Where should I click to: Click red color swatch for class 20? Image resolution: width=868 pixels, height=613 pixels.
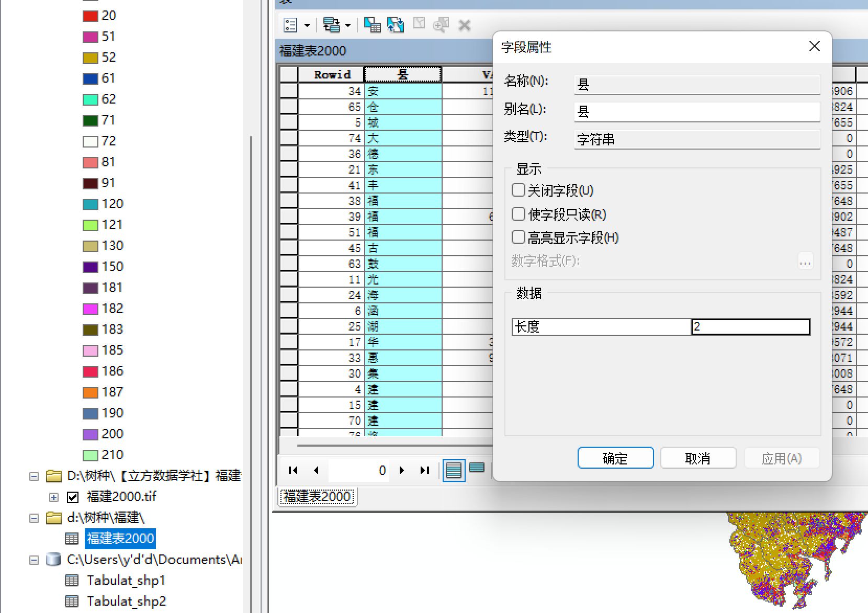click(x=91, y=16)
